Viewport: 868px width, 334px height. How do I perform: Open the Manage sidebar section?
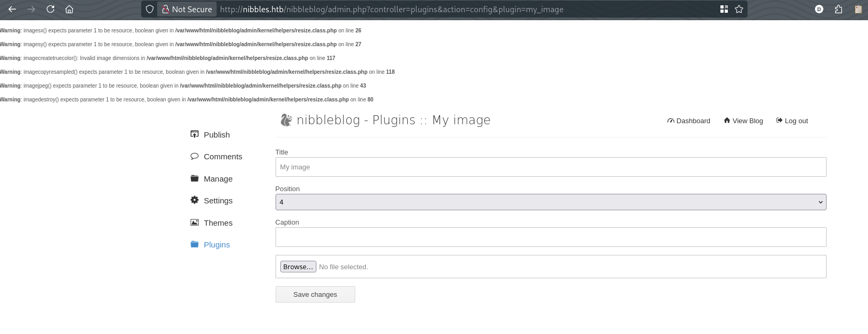coord(218,179)
